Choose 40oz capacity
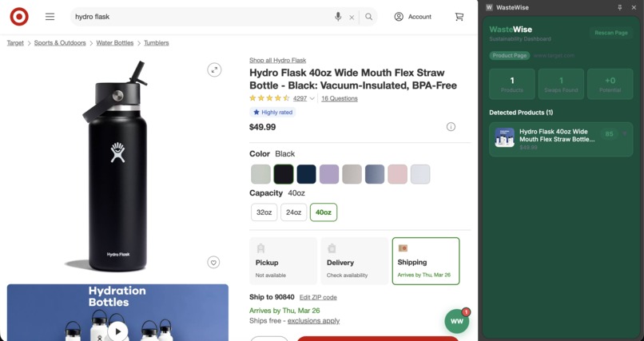 click(x=324, y=212)
